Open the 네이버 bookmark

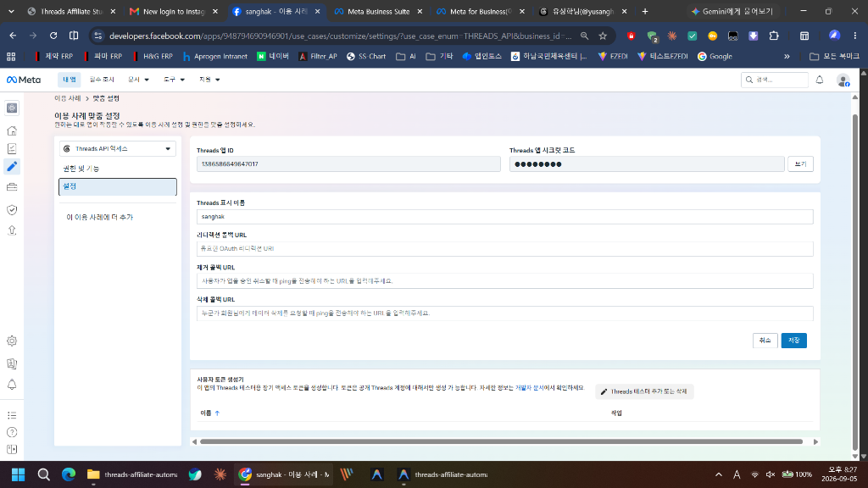point(273,57)
